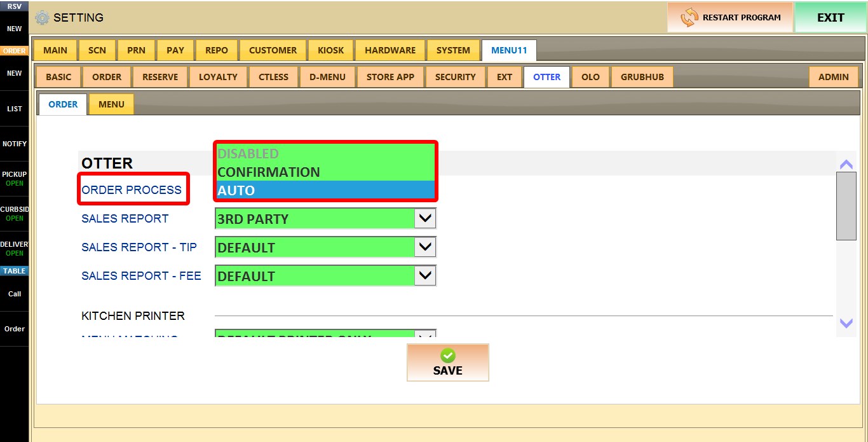
Task: Click the OTTER section heading
Action: 107,163
